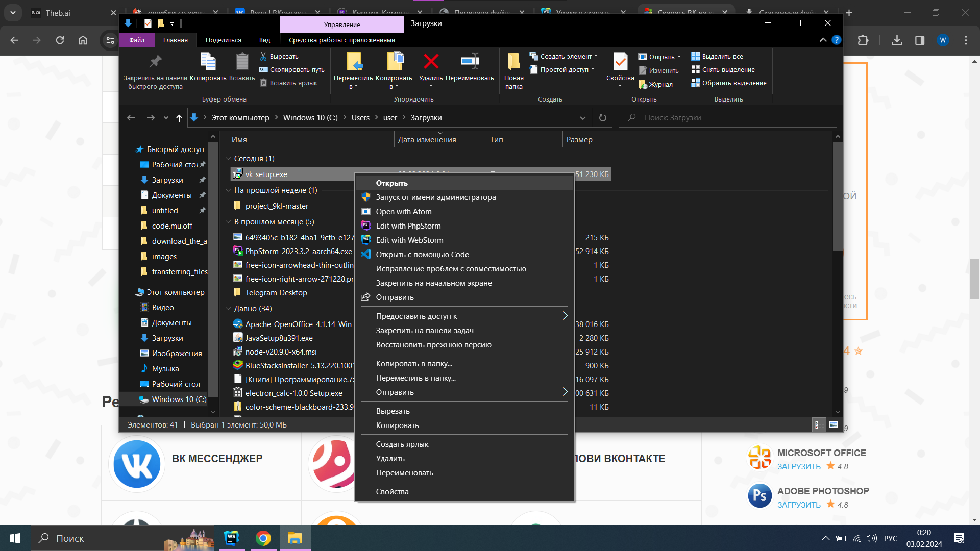Choose Создать ярлык in context menu
This screenshot has height=551, width=980.
[464, 444]
